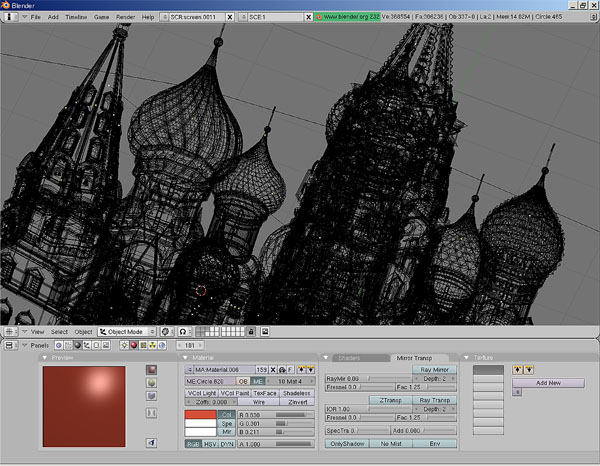Open the Scene context panel icon
The image size is (600, 466).
[106, 345]
